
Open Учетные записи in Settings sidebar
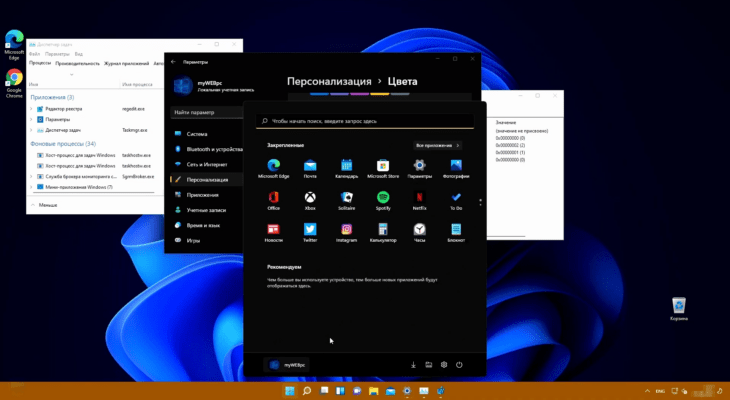tap(207, 210)
